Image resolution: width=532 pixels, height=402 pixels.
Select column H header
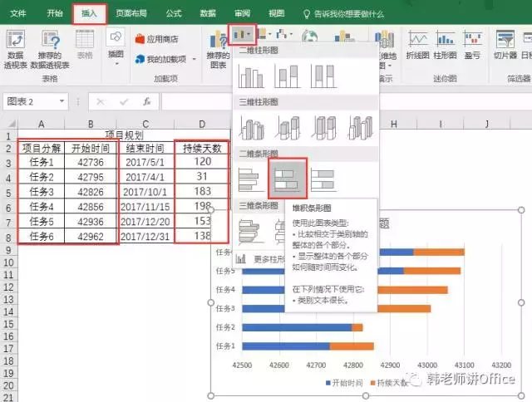394,124
